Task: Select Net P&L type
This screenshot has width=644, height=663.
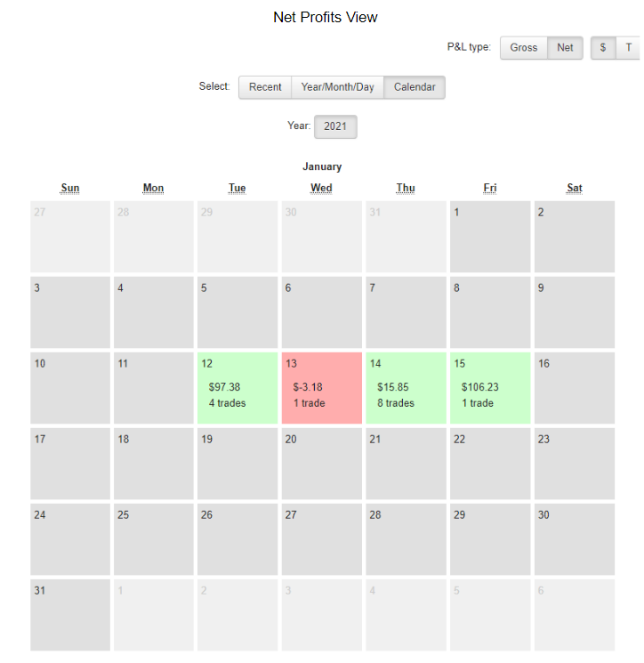Action: coord(565,48)
